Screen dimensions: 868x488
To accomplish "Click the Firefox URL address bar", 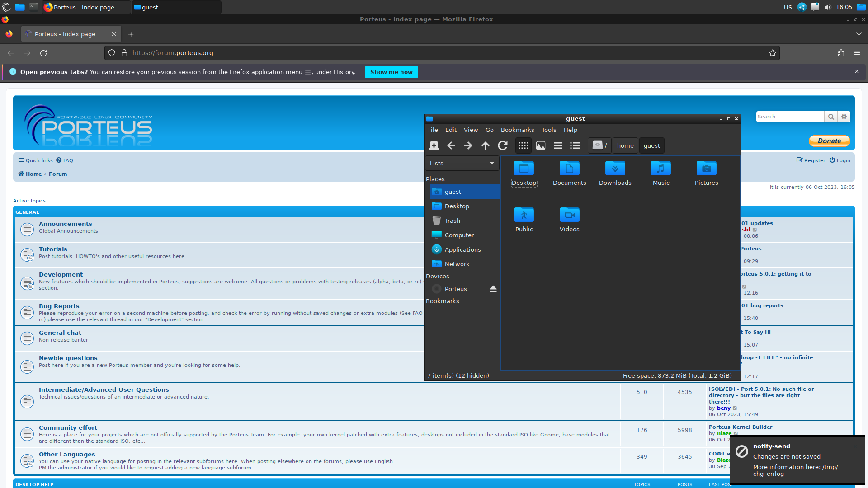I will coord(443,53).
